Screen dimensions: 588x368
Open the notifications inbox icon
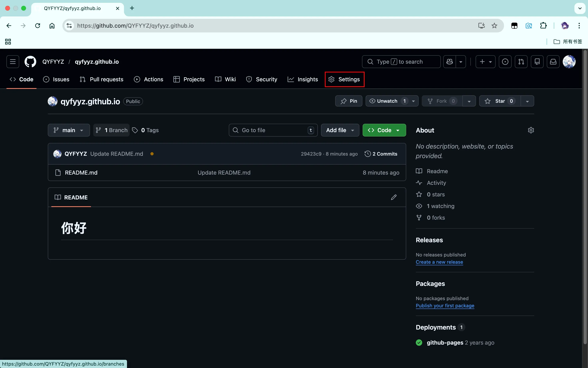tap(553, 62)
